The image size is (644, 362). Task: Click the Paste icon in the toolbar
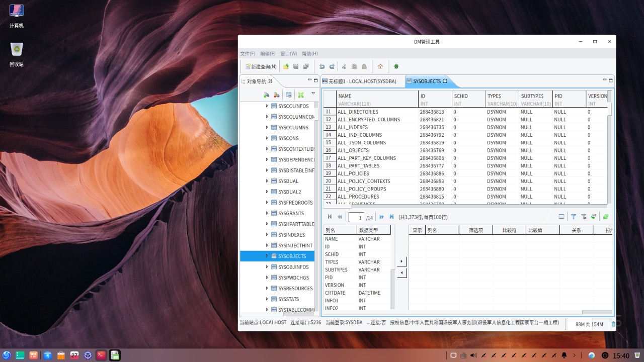click(x=364, y=66)
